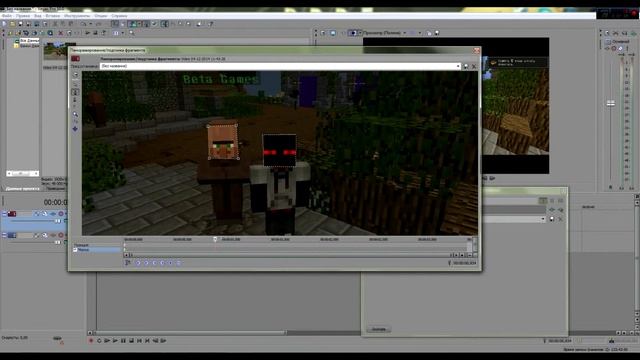Go to first keyframe in pan/crop
The height and width of the screenshot is (360, 640).
coord(138,263)
